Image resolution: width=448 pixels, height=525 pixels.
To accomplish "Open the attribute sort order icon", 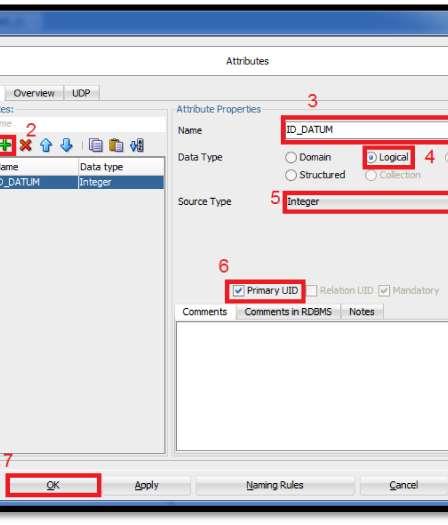I will 137,145.
